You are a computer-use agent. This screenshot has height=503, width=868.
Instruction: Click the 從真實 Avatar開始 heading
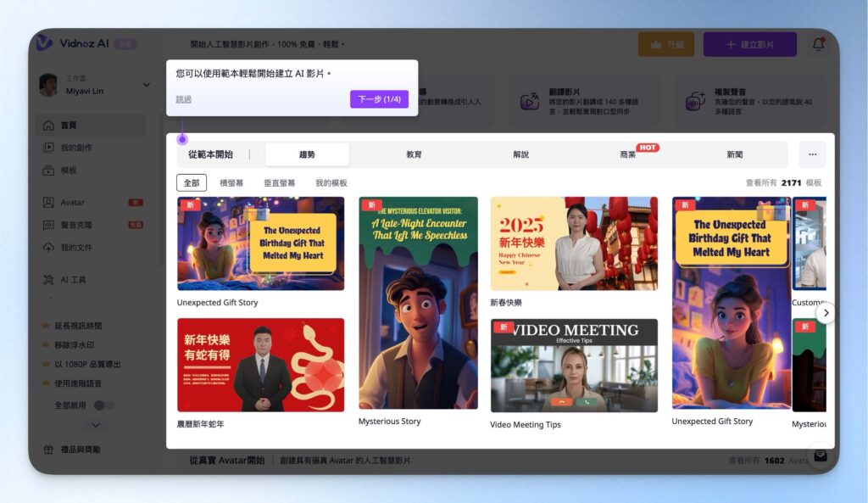(x=227, y=461)
